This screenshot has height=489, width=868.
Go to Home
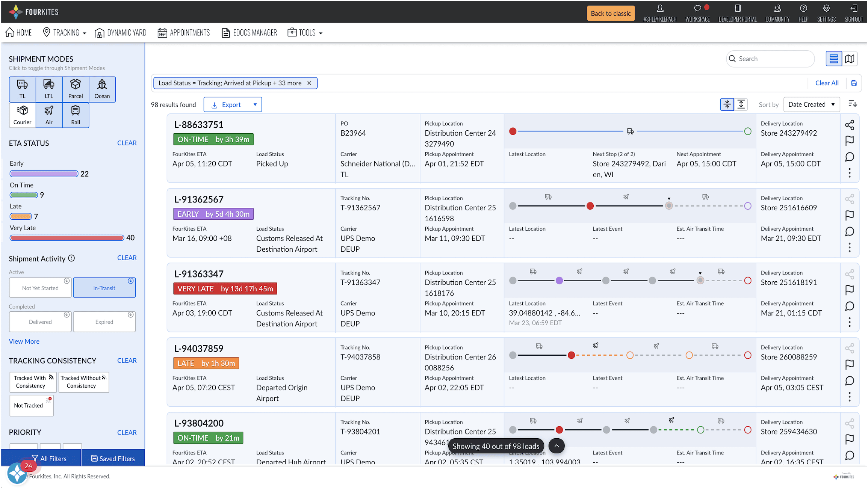pos(18,33)
